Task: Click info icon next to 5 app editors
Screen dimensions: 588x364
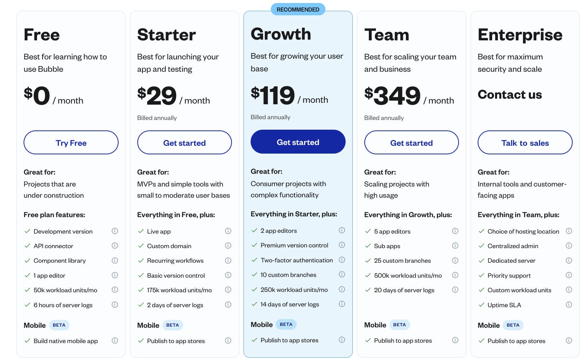Action: 455,231
